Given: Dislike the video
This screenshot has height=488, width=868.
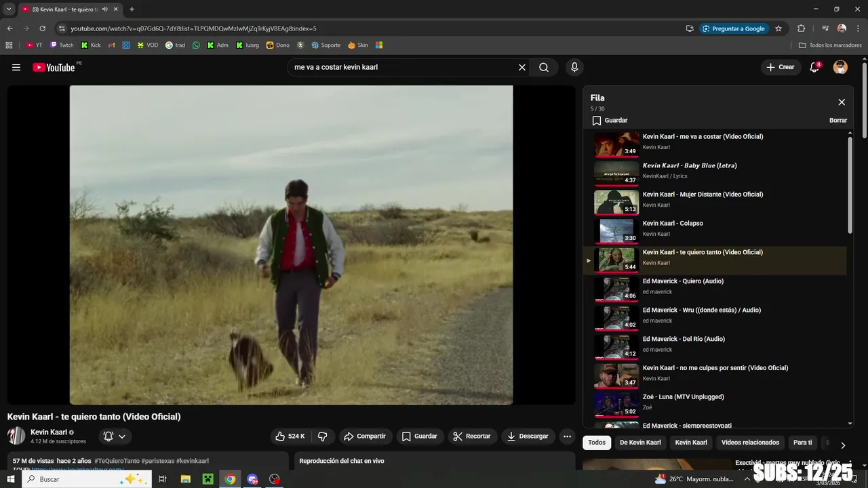Looking at the screenshot, I should pyautogui.click(x=323, y=436).
